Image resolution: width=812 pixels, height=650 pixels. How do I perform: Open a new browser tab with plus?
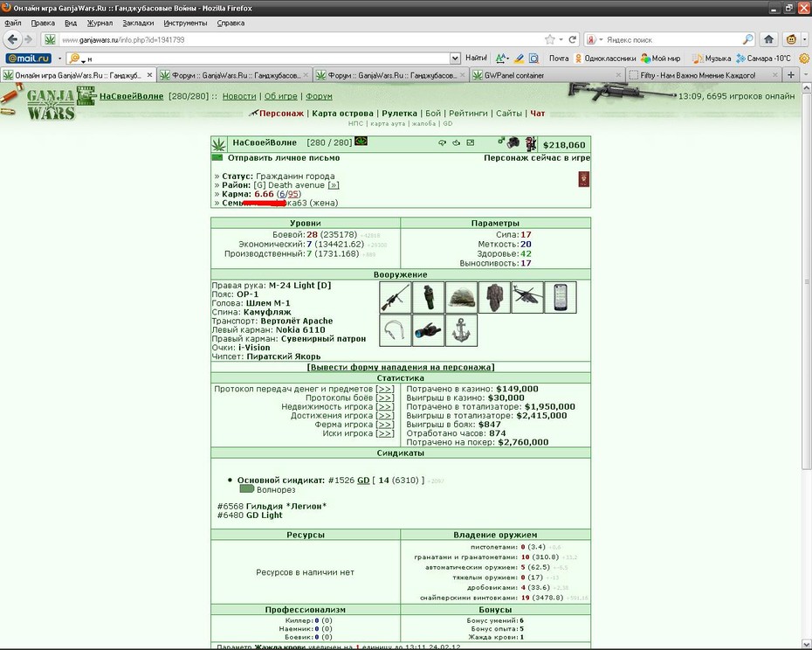791,75
